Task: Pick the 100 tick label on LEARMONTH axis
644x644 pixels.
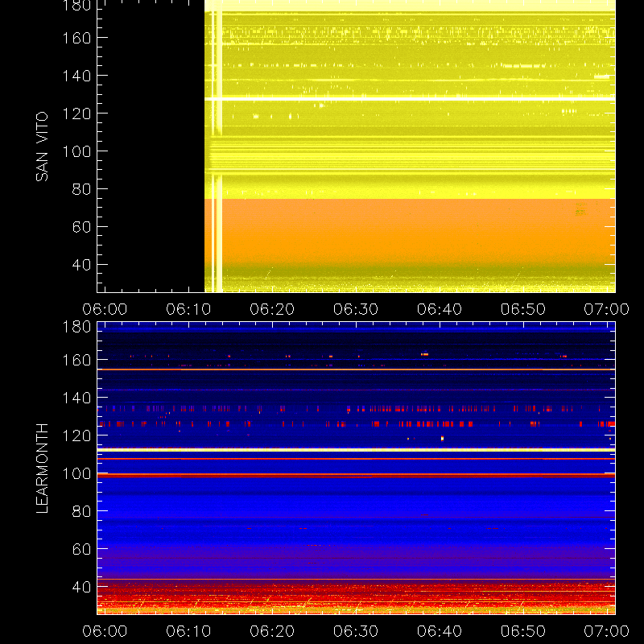Action: pyautogui.click(x=76, y=473)
